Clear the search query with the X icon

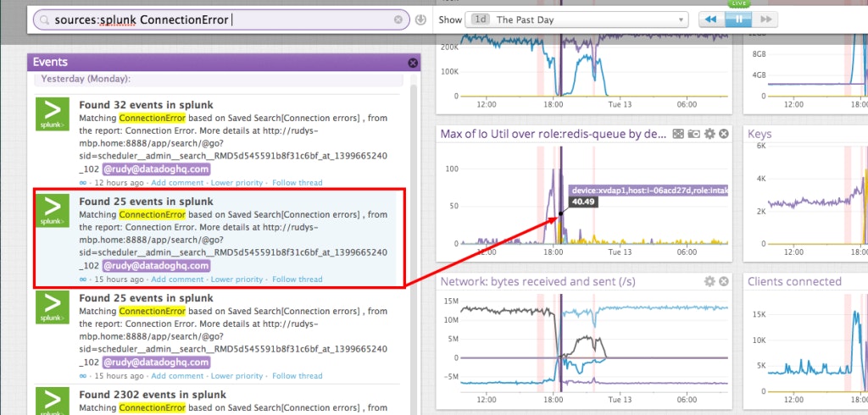(398, 19)
